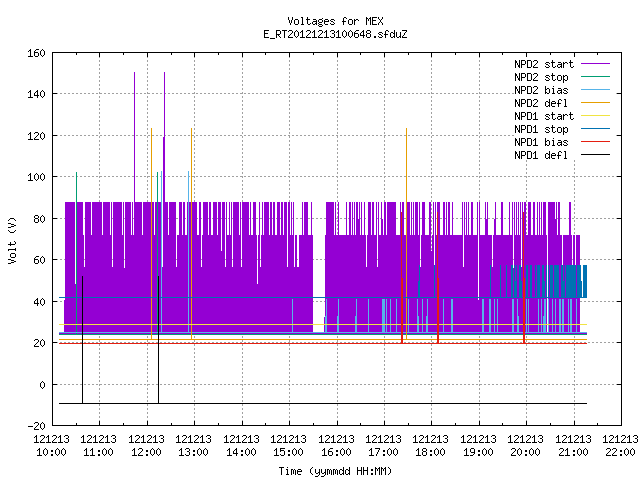Select the file name E_RT20121213100648.sfduZ

335,34
